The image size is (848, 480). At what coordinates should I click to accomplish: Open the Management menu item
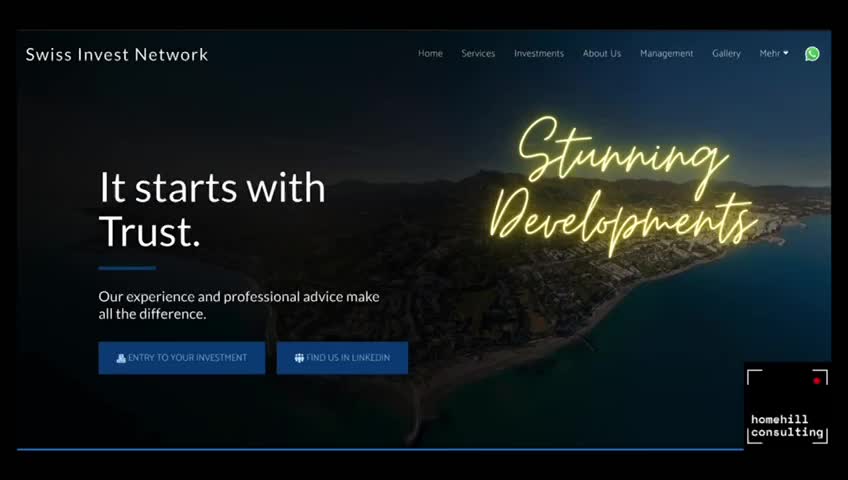pos(666,54)
